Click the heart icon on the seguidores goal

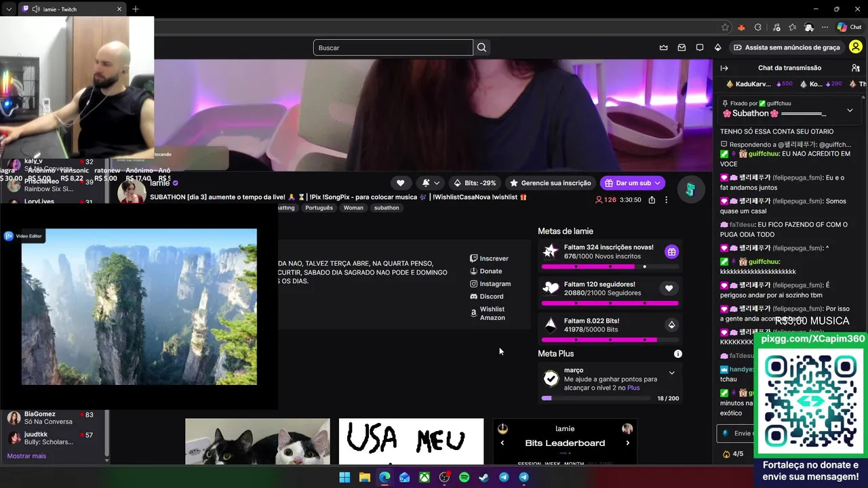tap(669, 288)
